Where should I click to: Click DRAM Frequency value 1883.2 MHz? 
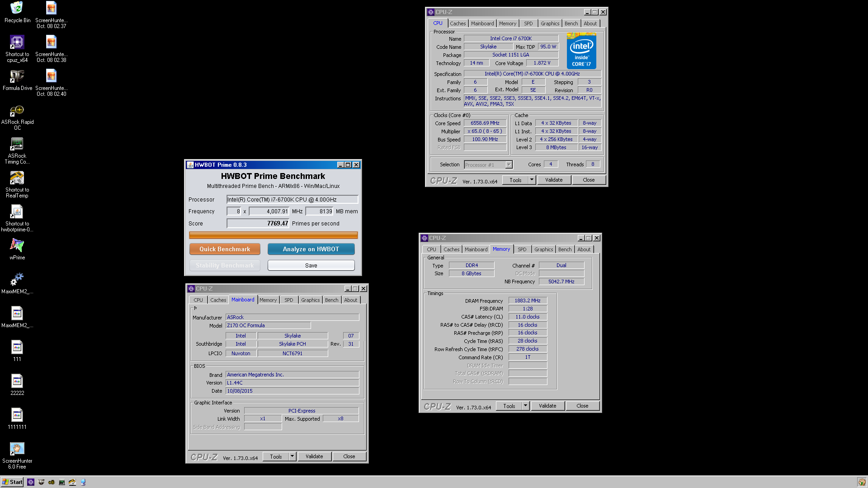[x=528, y=300]
